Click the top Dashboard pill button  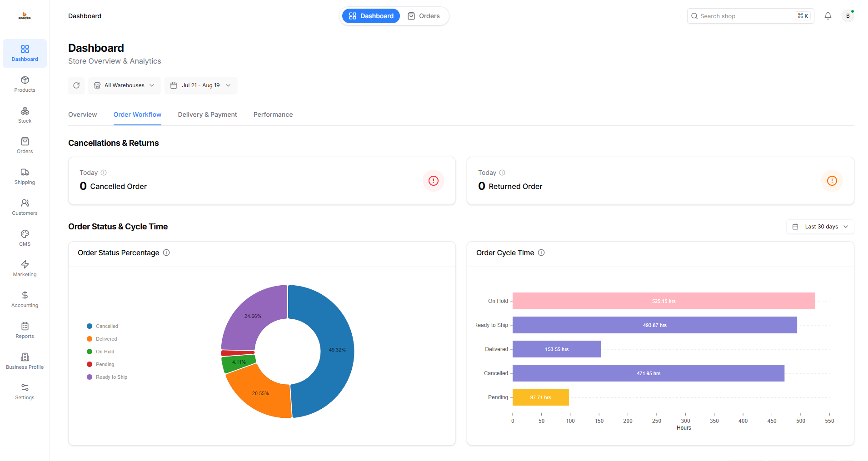371,16
